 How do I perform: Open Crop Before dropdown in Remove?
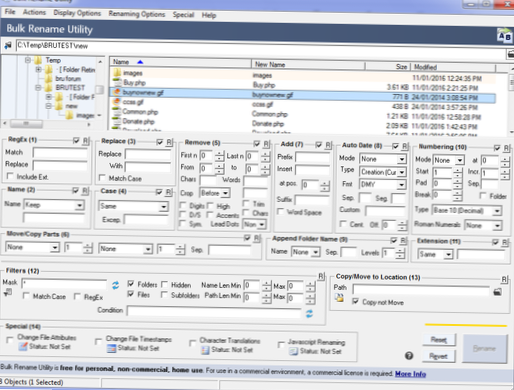(225, 193)
